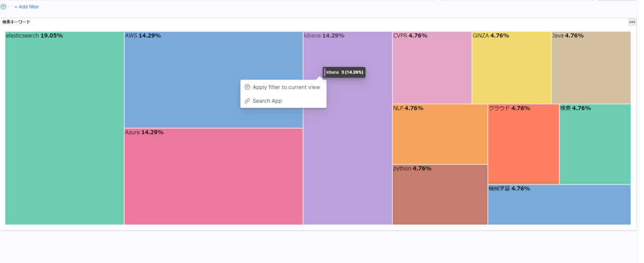Image resolution: width=644 pixels, height=263 pixels.
Task: Click the CVPR 4.76% tile
Action: (432, 67)
